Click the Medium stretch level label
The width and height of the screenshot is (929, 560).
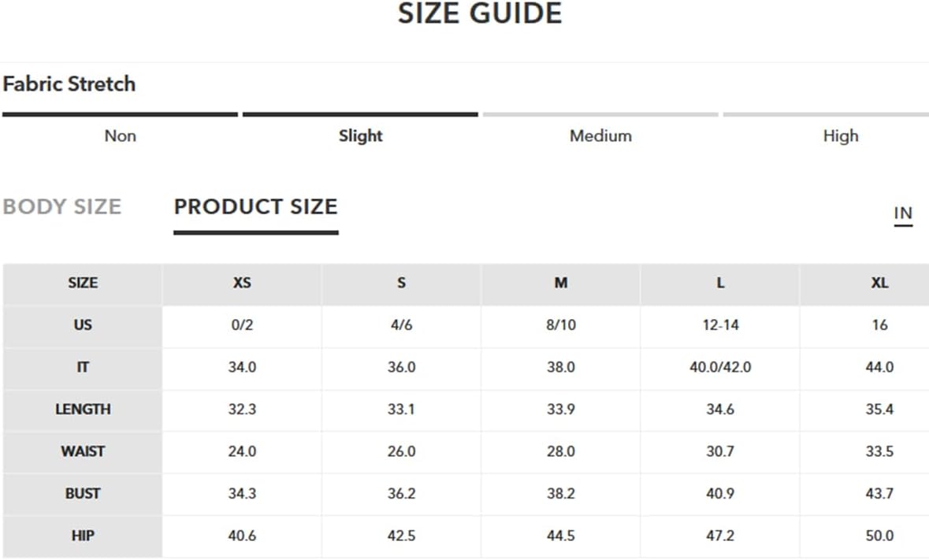(x=600, y=135)
